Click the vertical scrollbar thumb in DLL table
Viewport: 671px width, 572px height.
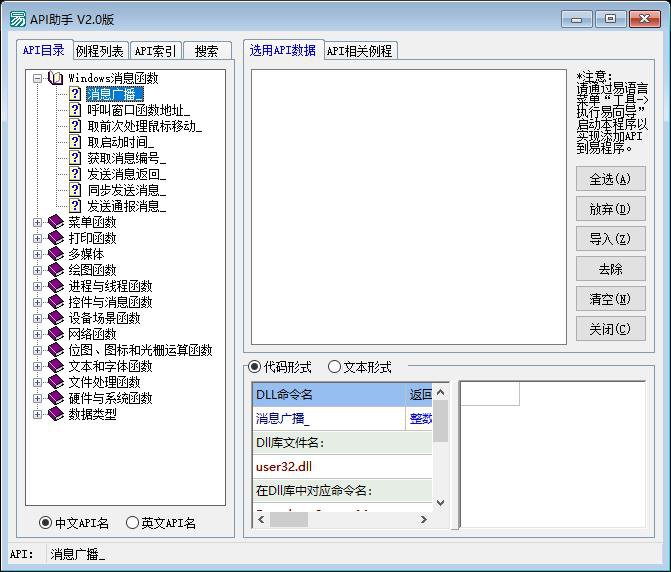tap(440, 421)
